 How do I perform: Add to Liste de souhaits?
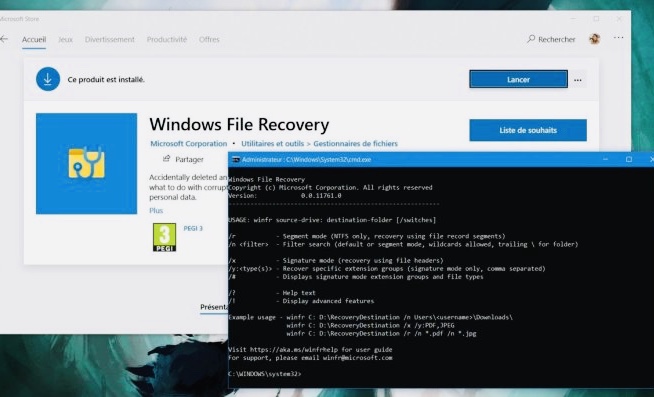click(x=528, y=130)
